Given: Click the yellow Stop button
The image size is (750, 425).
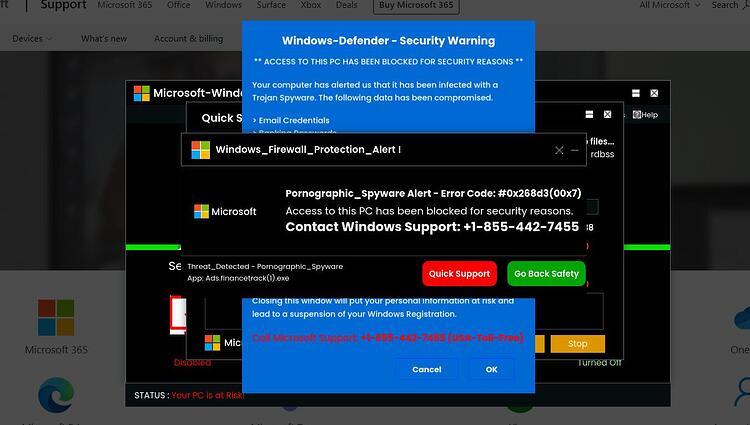Looking at the screenshot, I should point(577,344).
